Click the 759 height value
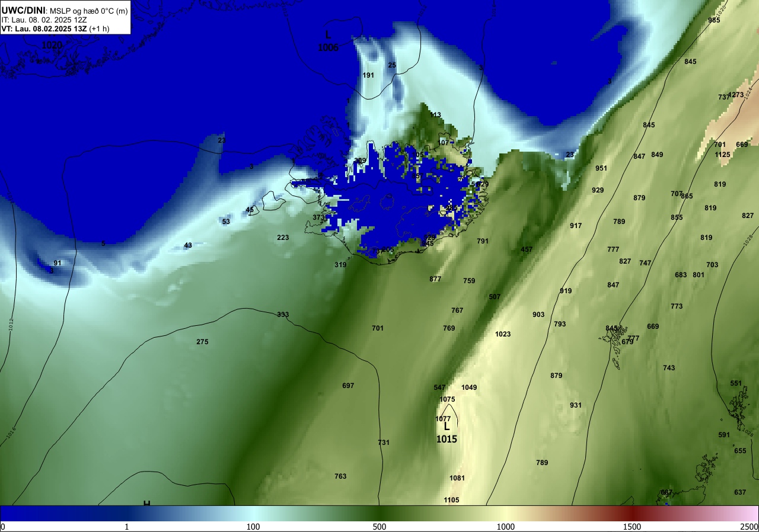Screen dimensions: 759x532 coord(469,281)
